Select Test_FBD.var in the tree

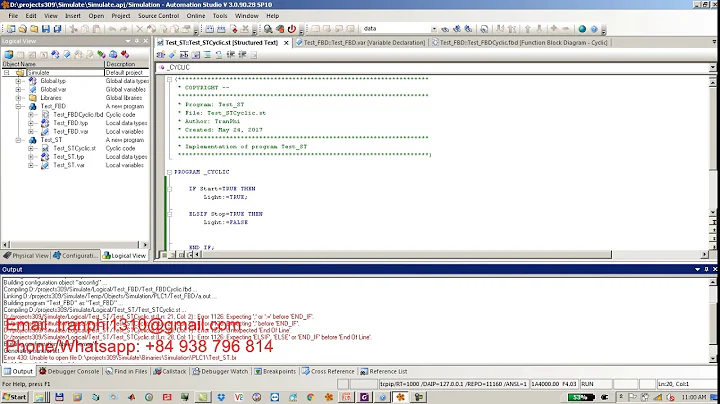click(x=71, y=131)
